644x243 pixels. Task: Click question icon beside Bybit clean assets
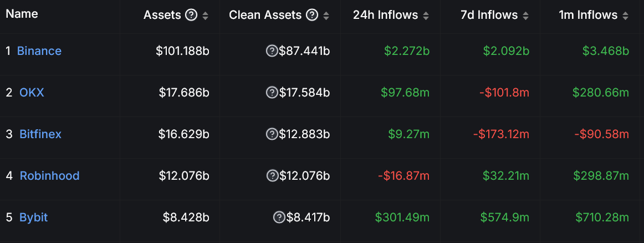(x=279, y=217)
